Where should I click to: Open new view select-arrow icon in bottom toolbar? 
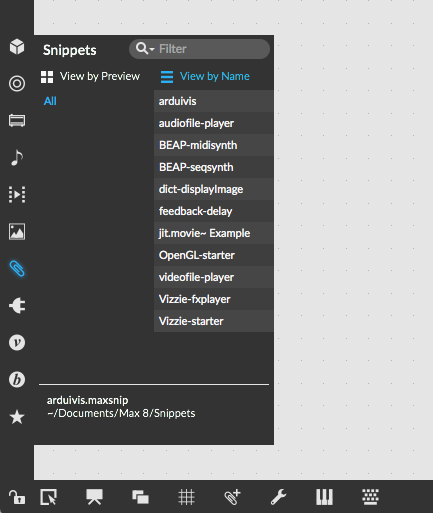pyautogui.click(x=49, y=497)
